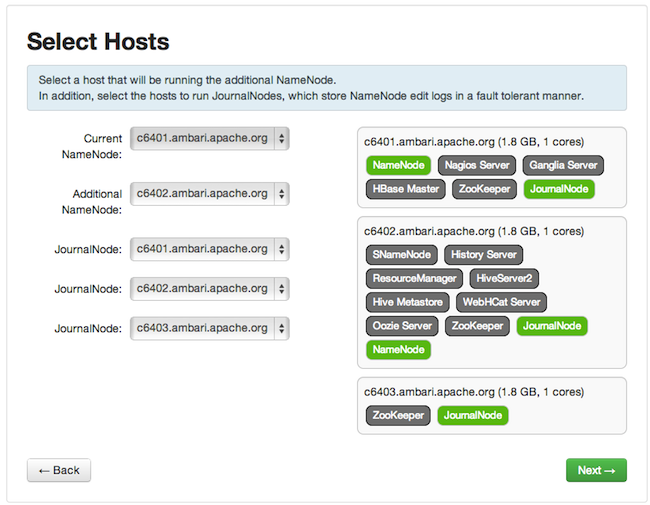Click the green NameNode tag on c6401

point(398,165)
